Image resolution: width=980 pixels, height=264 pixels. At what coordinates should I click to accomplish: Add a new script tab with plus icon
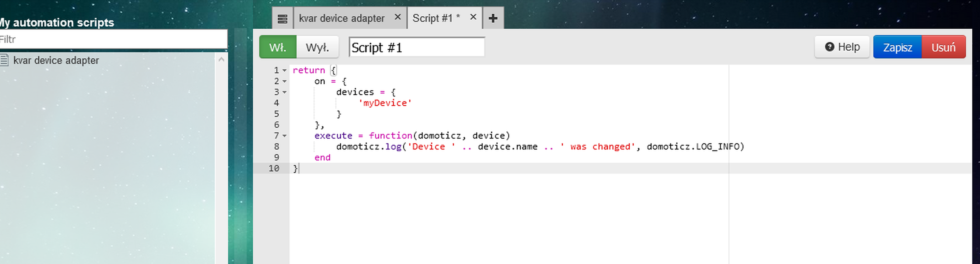click(x=493, y=18)
